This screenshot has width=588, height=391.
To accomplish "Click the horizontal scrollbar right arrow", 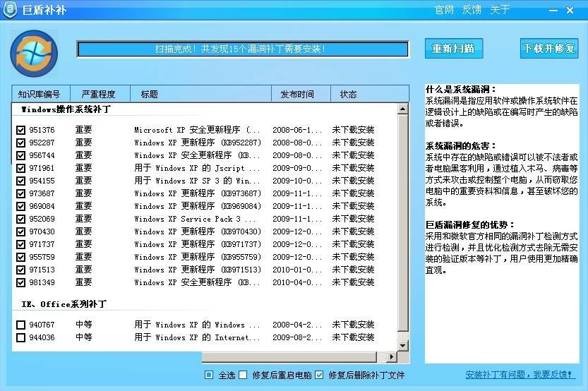I will coord(392,357).
